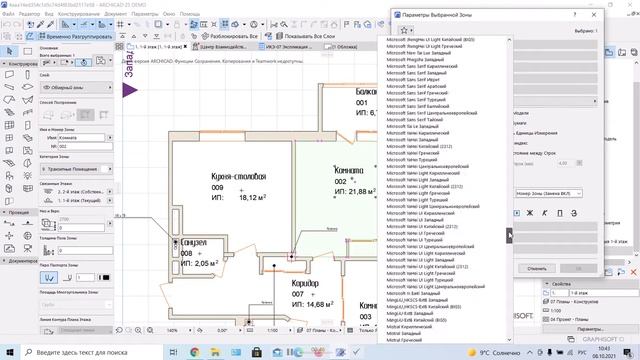The image size is (640, 360).
Task: Click Показывать Все Слои button
Action: (x=305, y=36)
